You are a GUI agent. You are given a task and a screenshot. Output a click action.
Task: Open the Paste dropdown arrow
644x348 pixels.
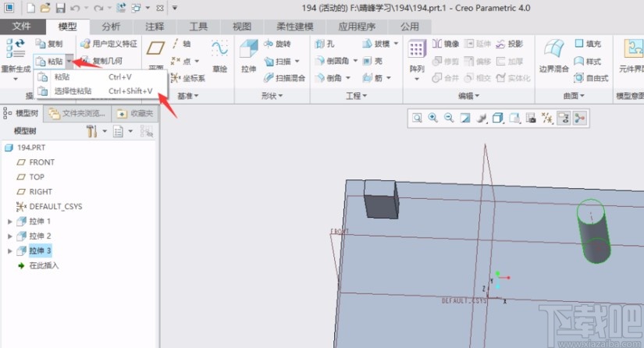[69, 61]
